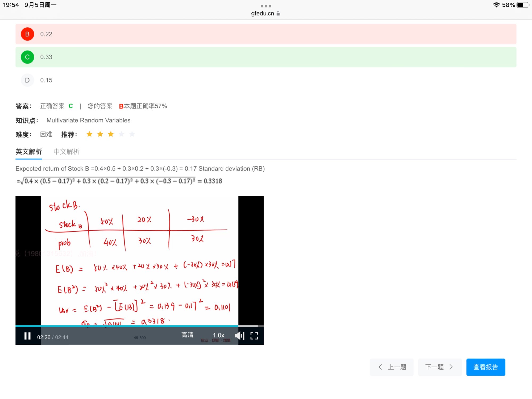Switch to the 中文解析 tab
The height and width of the screenshot is (399, 532).
pos(66,152)
